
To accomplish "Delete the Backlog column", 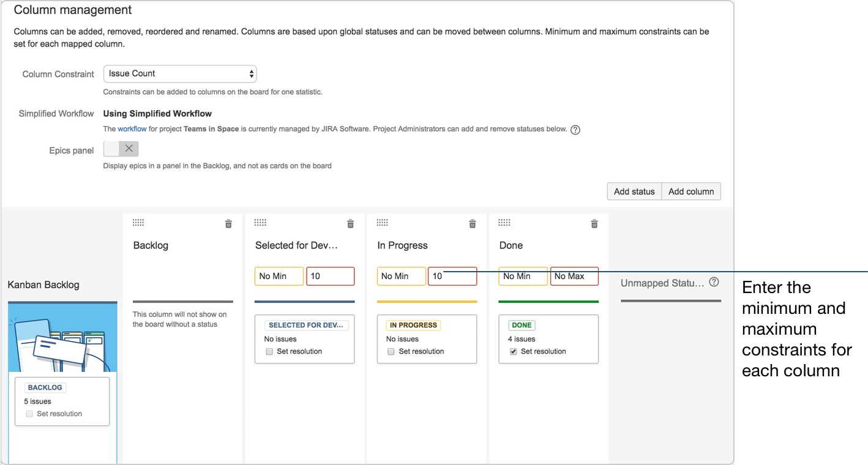I will pos(228,223).
